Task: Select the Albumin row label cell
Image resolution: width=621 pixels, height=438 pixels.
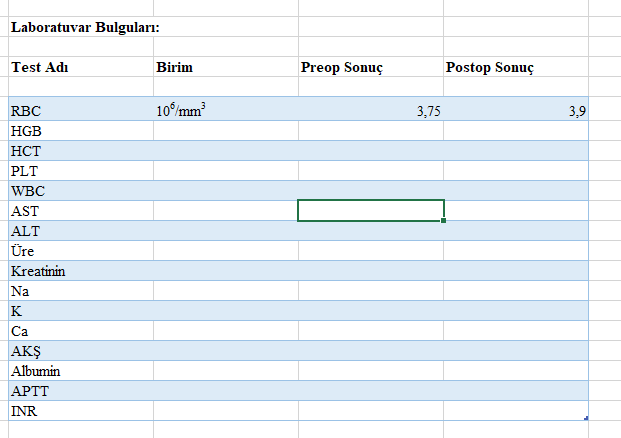Action: click(x=81, y=371)
